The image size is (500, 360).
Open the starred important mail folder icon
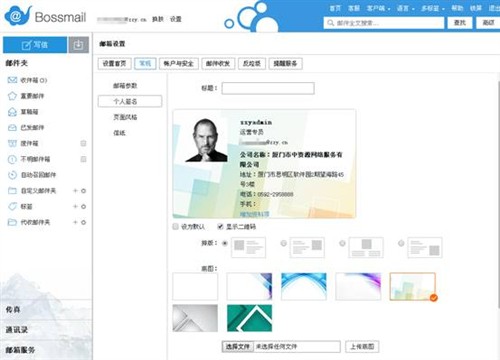(12, 96)
